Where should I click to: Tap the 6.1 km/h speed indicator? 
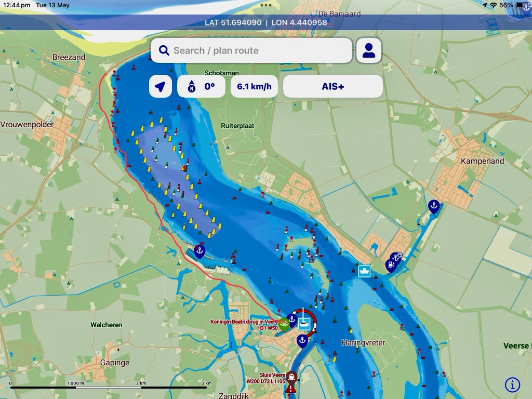[254, 86]
